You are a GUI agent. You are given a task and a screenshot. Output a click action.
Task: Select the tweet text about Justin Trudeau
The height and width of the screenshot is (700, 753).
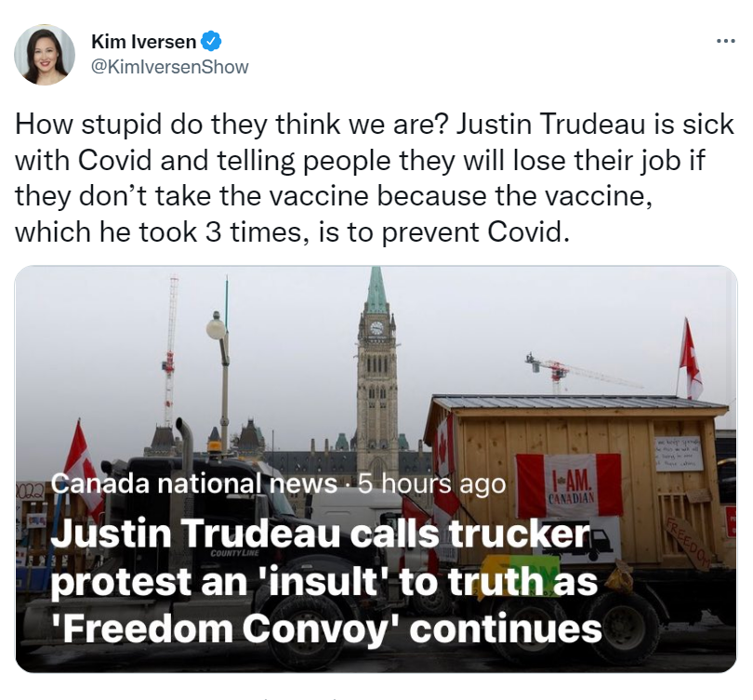[x=374, y=178]
